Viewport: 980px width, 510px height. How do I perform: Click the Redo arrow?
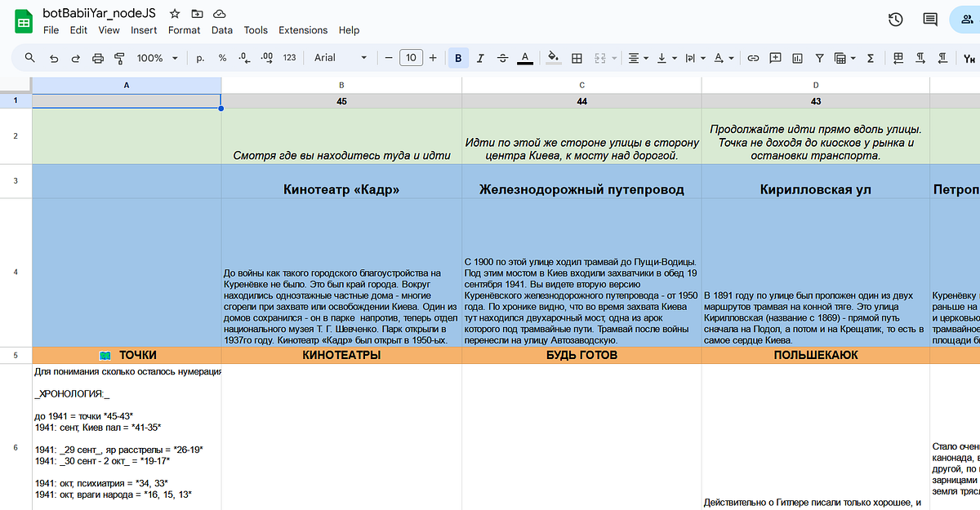coord(76,58)
